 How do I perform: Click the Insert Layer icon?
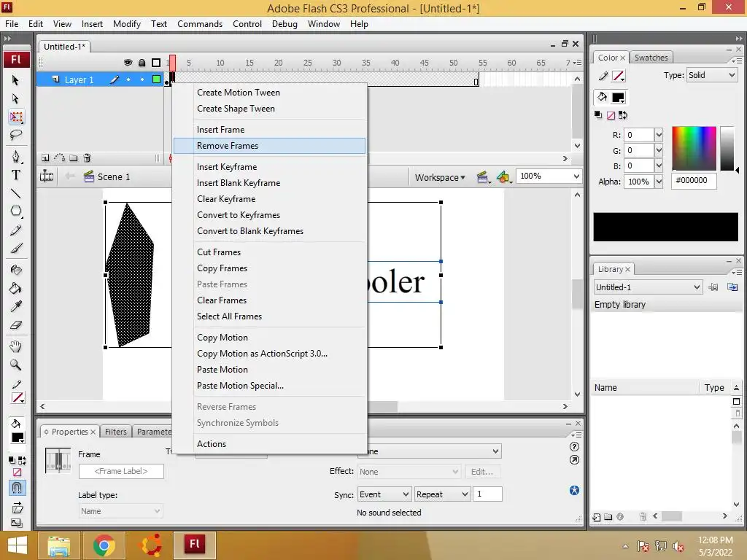[45, 157]
